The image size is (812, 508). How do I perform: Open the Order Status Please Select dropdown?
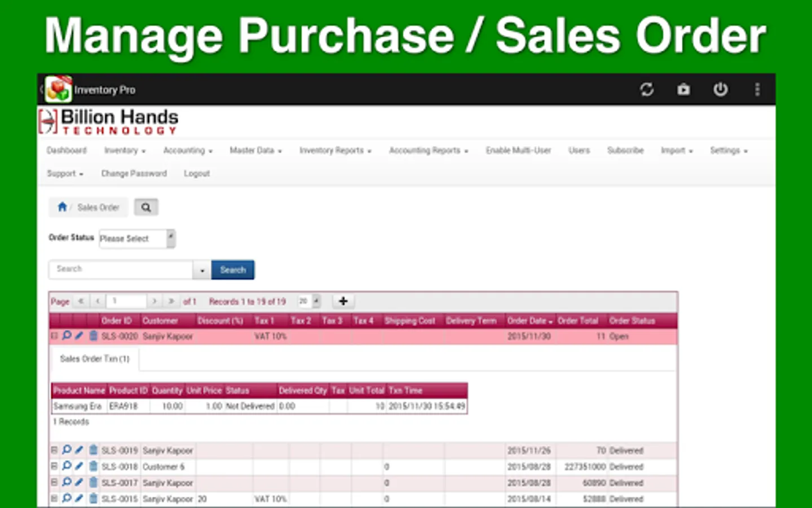(137, 238)
